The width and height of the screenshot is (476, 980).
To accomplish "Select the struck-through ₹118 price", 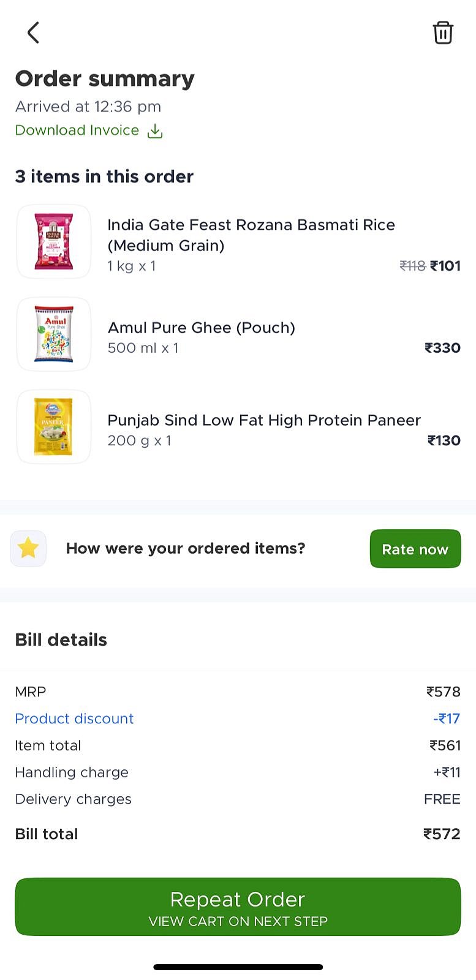I will (x=412, y=265).
